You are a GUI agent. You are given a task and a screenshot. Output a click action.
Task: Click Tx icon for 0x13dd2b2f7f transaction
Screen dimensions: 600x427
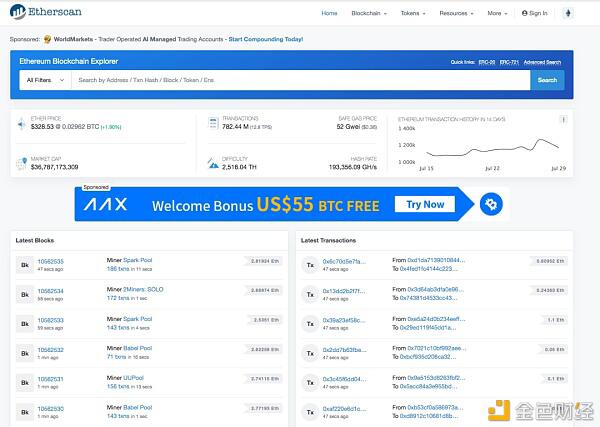tap(310, 295)
